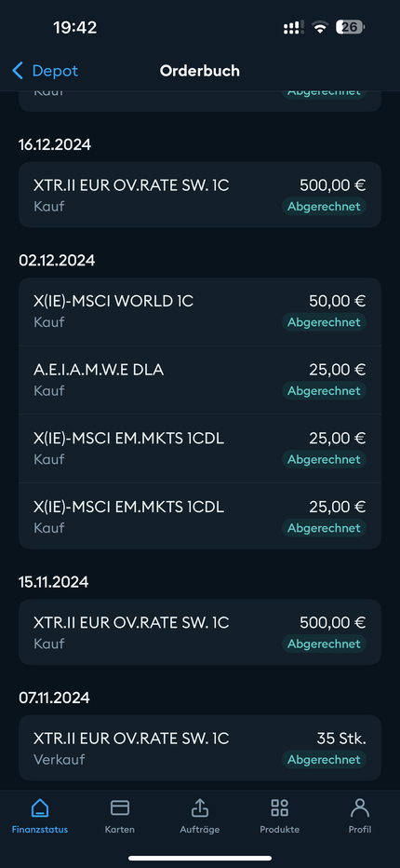Tap the Orderbuch page title
The height and width of the screenshot is (868, 400).
[200, 71]
